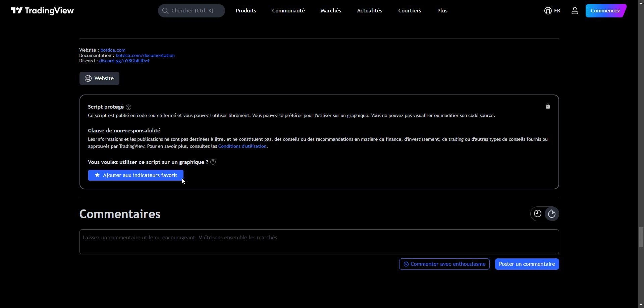Click the TradingView logo
Screen dimensions: 644x308
click(42, 11)
